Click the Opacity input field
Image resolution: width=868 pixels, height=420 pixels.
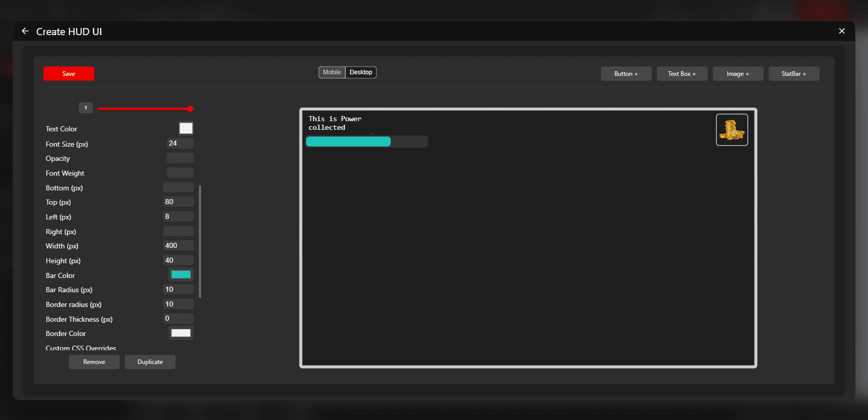[x=180, y=158]
